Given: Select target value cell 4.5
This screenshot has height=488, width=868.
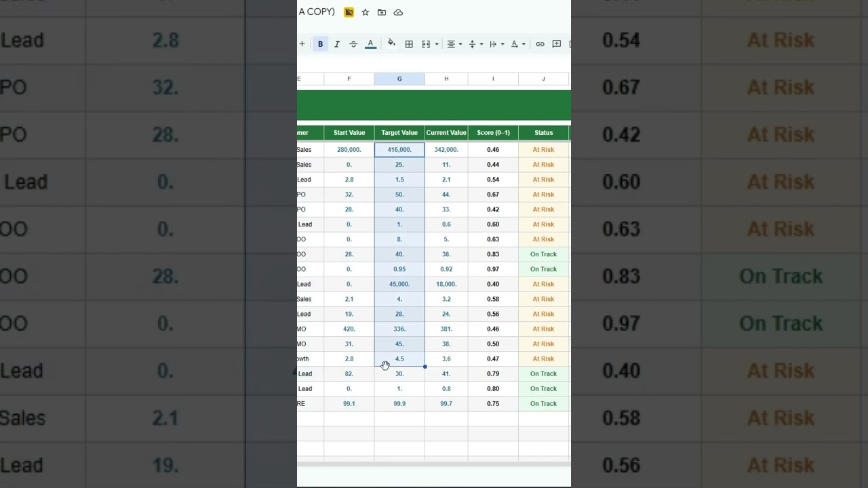Looking at the screenshot, I should [399, 359].
